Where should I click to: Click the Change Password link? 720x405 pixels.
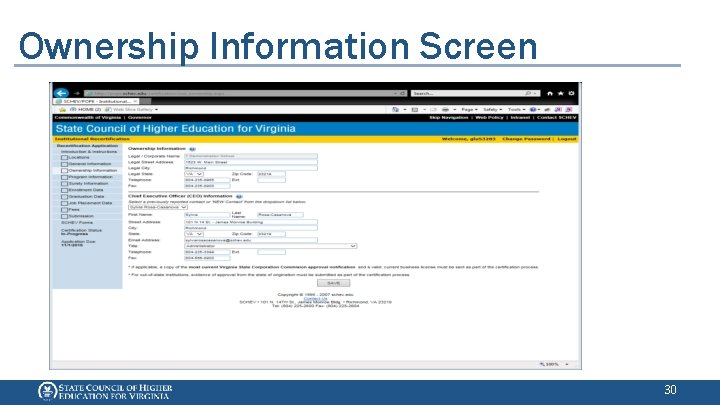point(526,139)
